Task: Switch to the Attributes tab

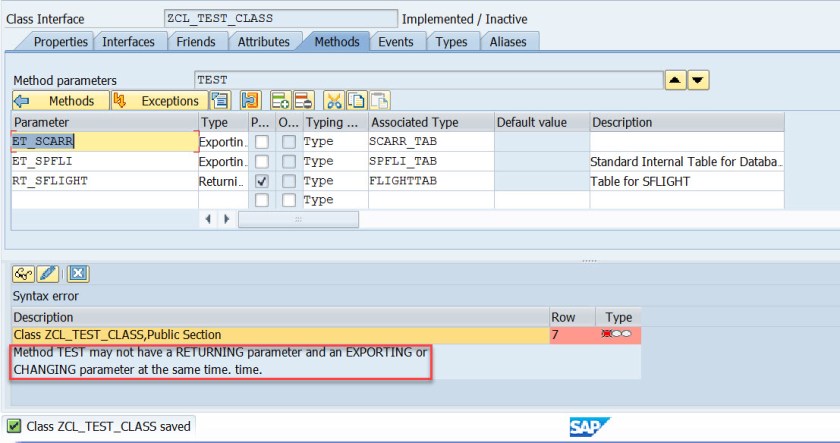Action: point(264,42)
